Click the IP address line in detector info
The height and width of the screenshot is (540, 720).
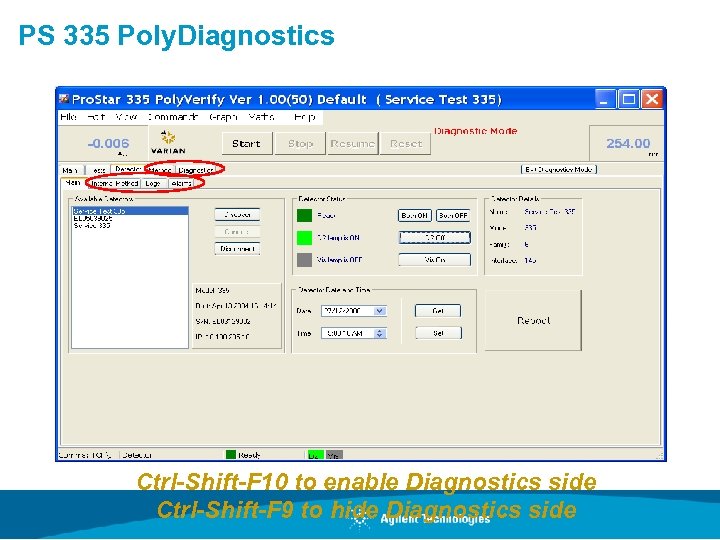pos(222,337)
